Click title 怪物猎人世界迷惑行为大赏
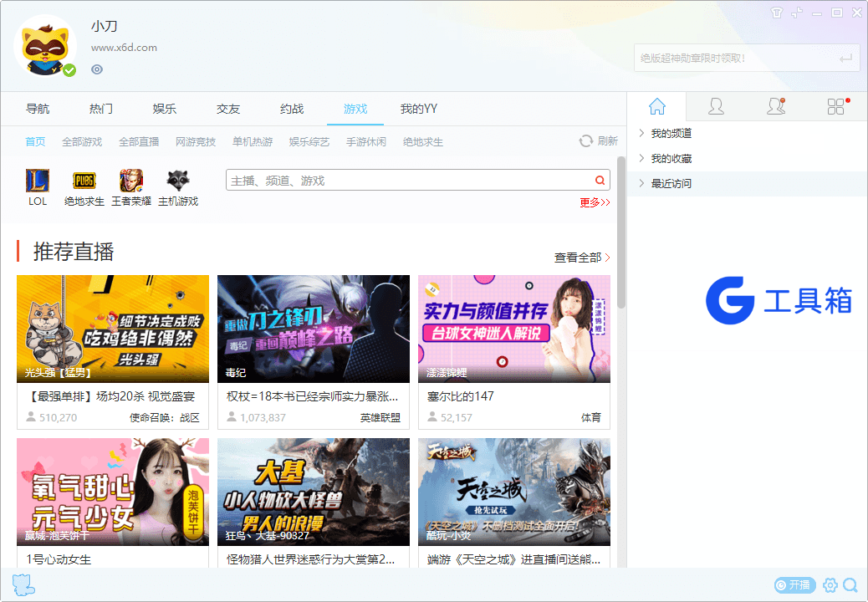 [310, 559]
